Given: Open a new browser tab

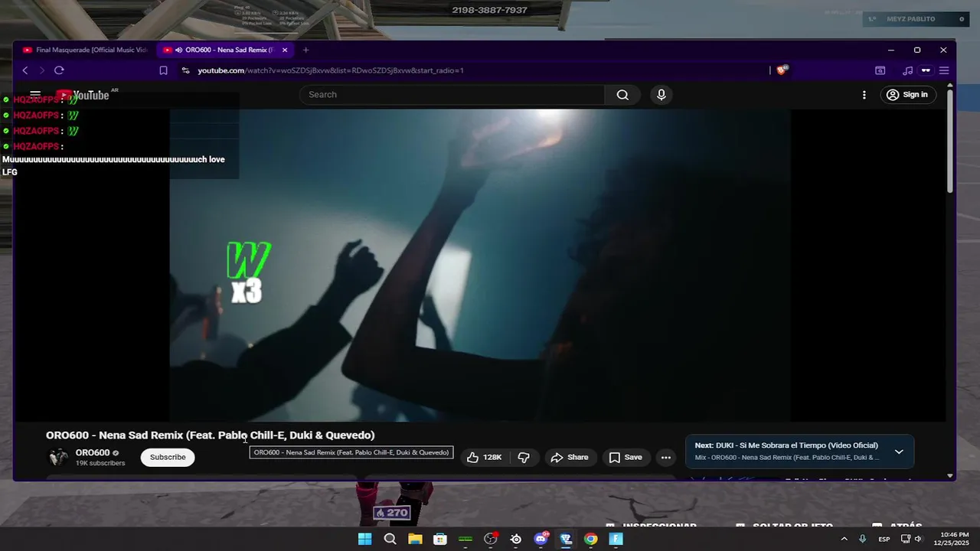Looking at the screenshot, I should (305, 50).
